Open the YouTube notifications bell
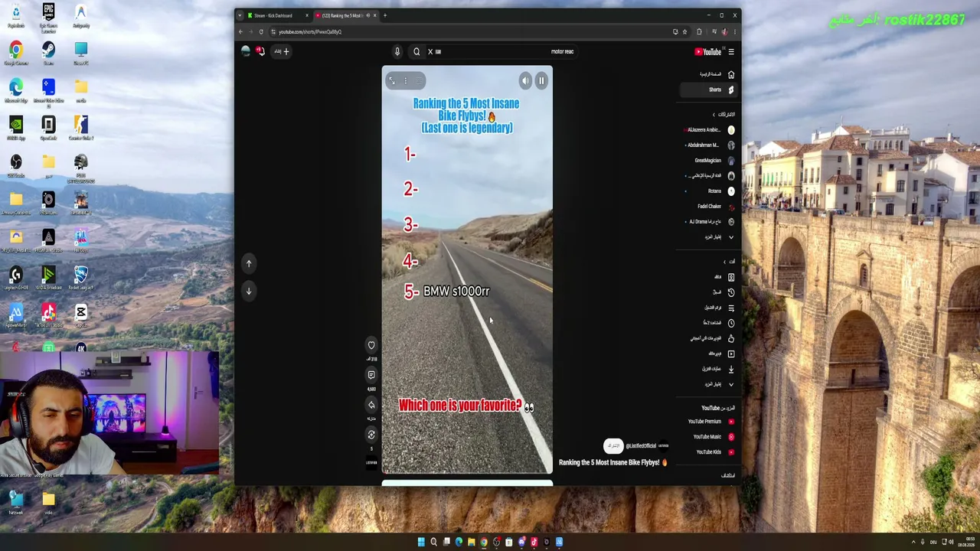 [x=260, y=51]
